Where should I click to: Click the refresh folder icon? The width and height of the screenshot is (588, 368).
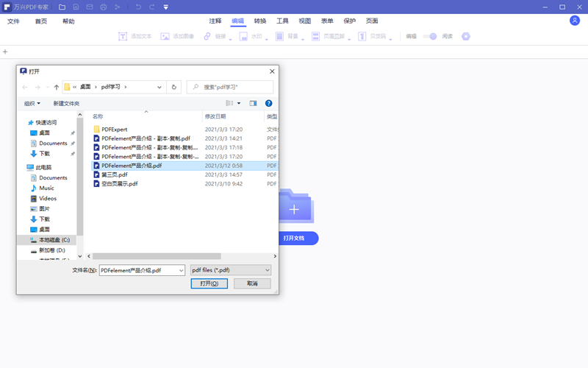(x=174, y=87)
